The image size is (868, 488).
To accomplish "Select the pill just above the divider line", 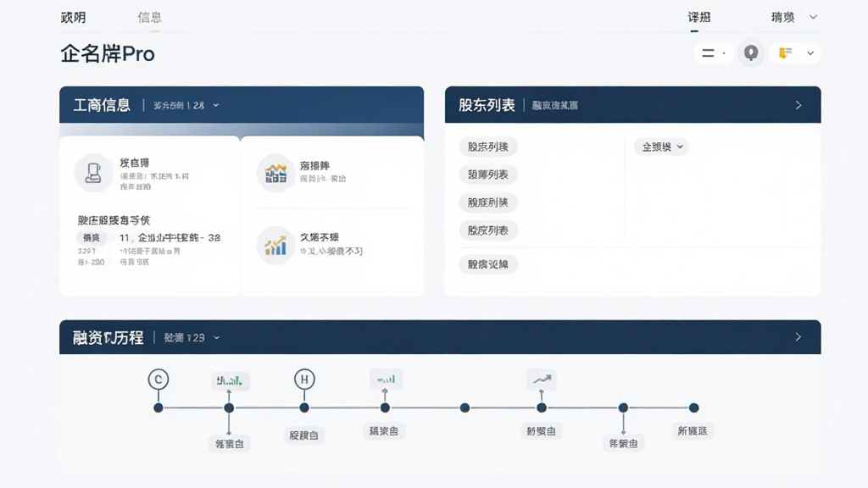I will [x=487, y=230].
